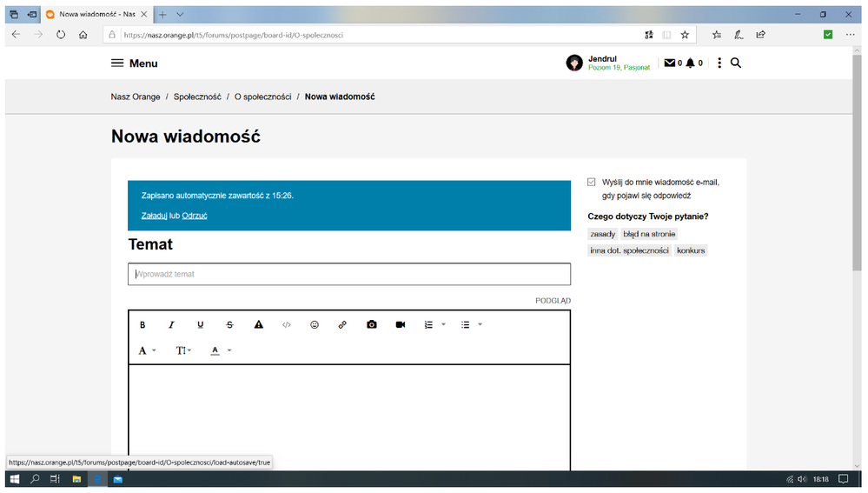Viewport: 868px width, 493px height.
Task: Open the font size dropdown
Action: pyautogui.click(x=184, y=350)
